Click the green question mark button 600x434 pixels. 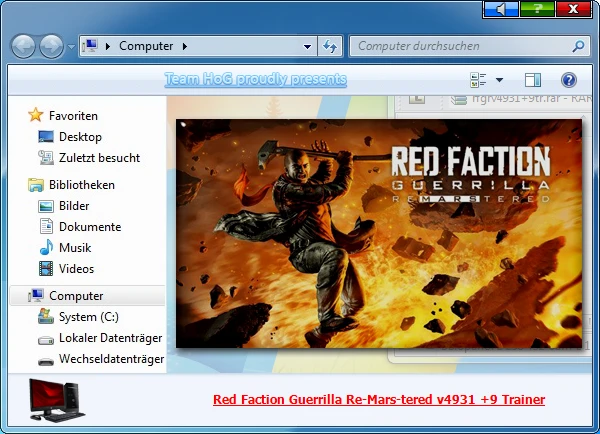click(537, 9)
